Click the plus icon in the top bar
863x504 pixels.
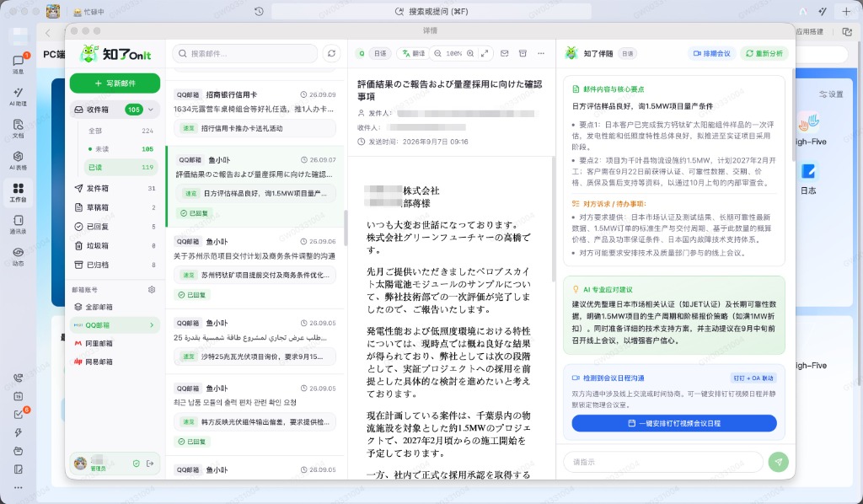click(846, 11)
